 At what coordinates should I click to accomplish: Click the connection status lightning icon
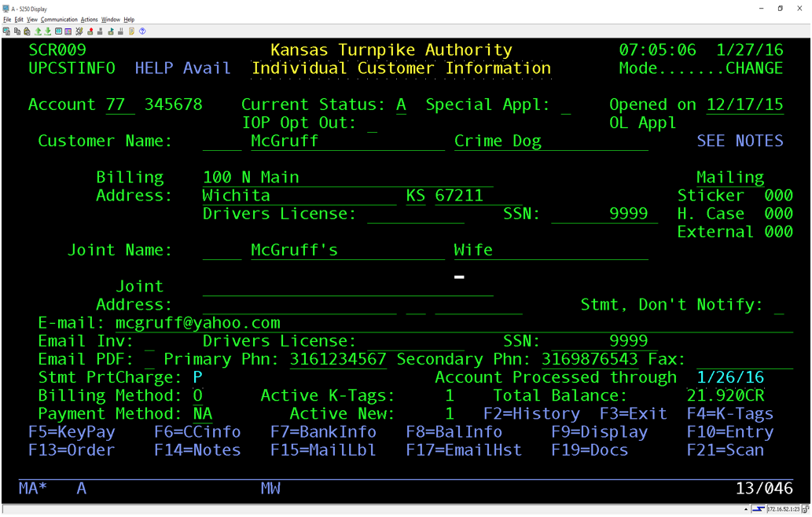[x=758, y=509]
